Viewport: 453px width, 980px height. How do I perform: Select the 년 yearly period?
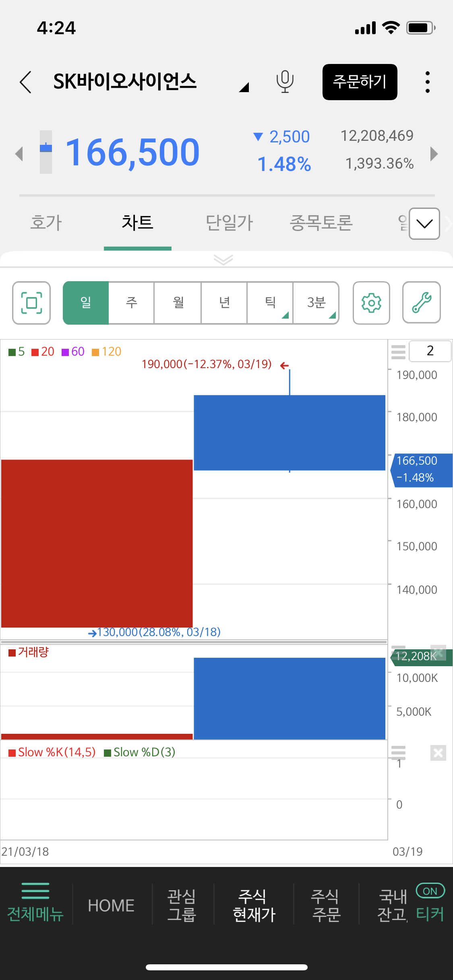coord(224,303)
